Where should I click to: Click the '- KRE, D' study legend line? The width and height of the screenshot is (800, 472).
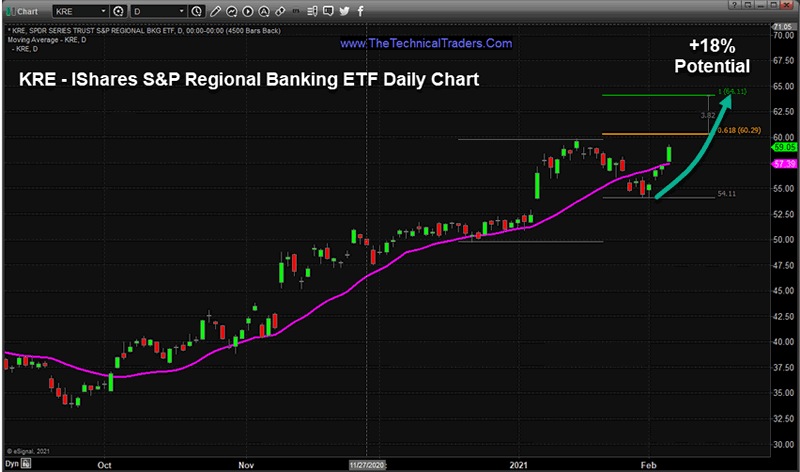click(x=25, y=49)
